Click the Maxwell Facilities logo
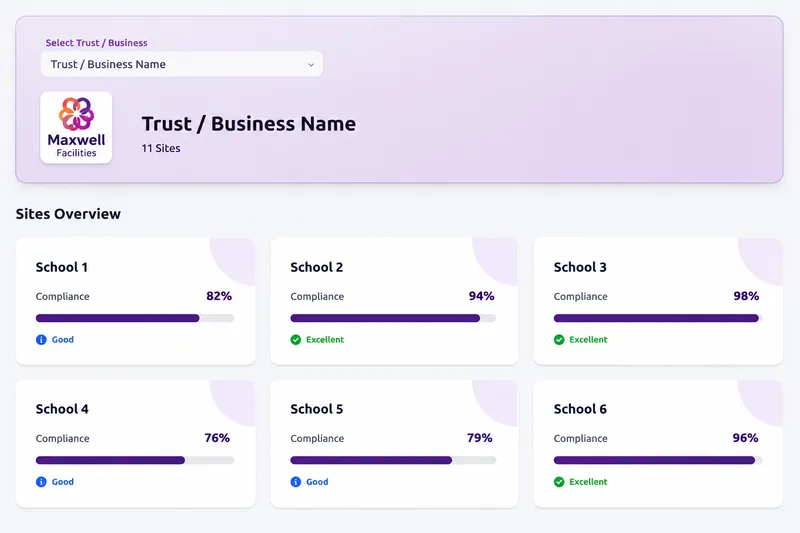 (76, 128)
